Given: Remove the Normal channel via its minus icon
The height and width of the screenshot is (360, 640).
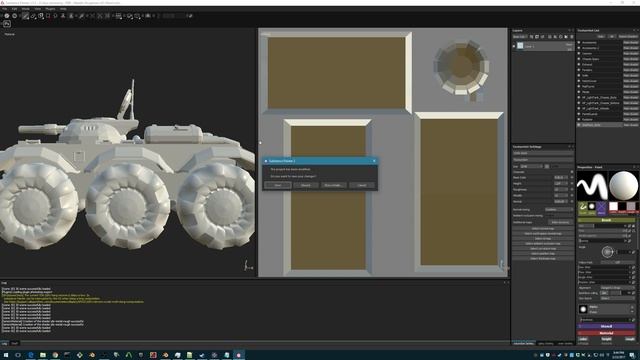Looking at the screenshot, I should [571, 201].
